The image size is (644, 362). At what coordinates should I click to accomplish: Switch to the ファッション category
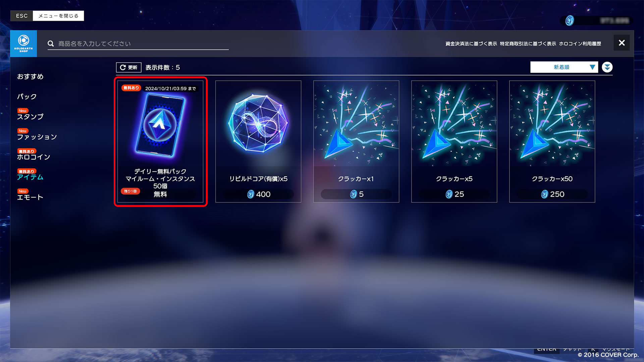tap(37, 137)
